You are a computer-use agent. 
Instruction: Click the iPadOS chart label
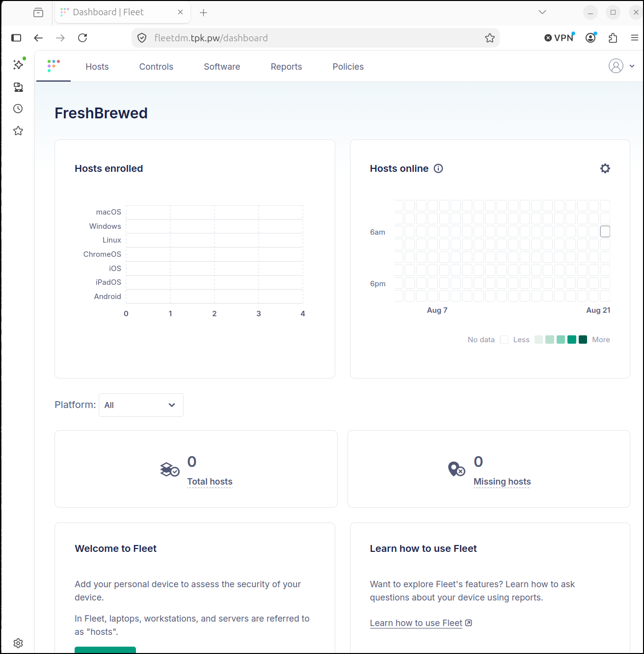(x=108, y=282)
